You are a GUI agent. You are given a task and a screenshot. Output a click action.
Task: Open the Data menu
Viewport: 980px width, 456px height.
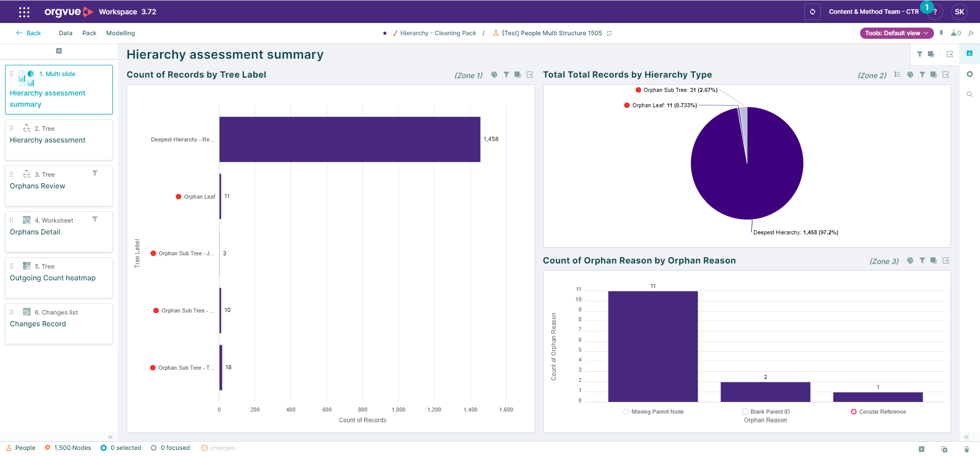[x=65, y=33]
